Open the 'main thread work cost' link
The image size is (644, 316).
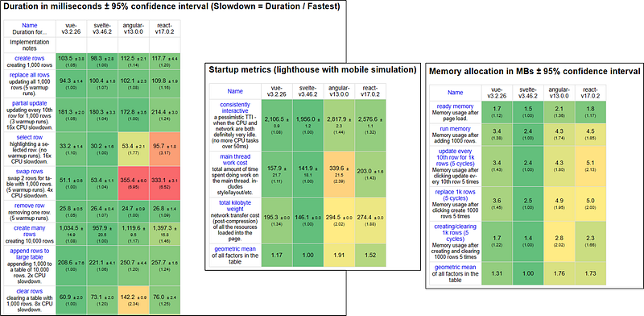(x=235, y=160)
